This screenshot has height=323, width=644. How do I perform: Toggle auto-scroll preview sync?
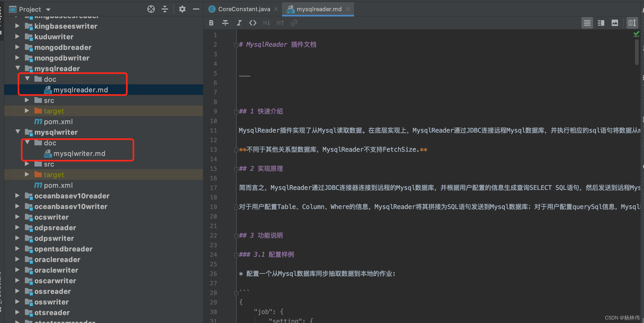[632, 23]
